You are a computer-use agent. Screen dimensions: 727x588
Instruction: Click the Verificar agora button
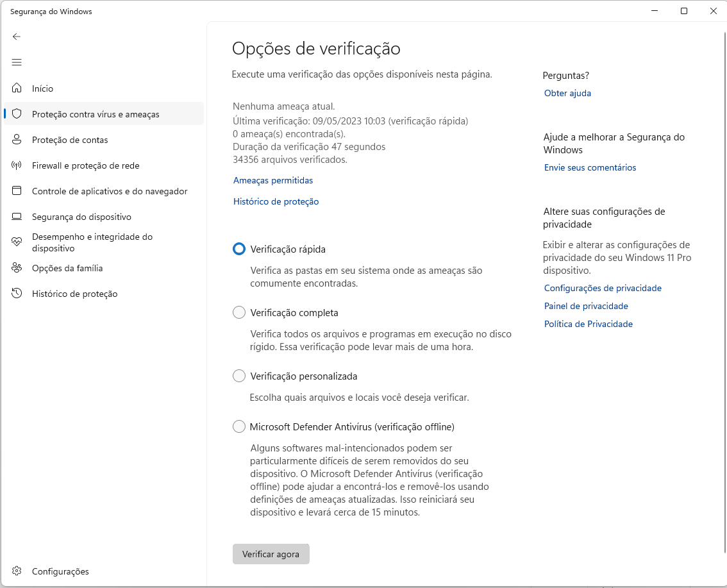[271, 553]
